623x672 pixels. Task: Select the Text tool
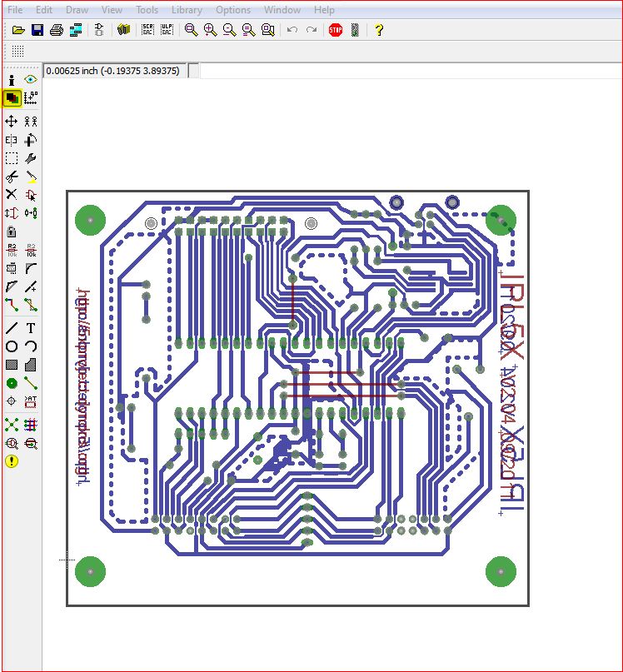(x=31, y=328)
